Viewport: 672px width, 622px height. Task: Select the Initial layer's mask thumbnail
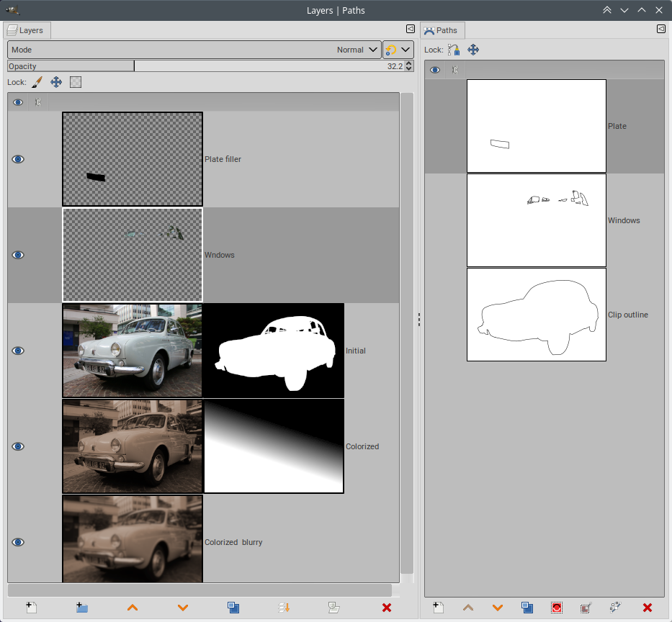[274, 351]
